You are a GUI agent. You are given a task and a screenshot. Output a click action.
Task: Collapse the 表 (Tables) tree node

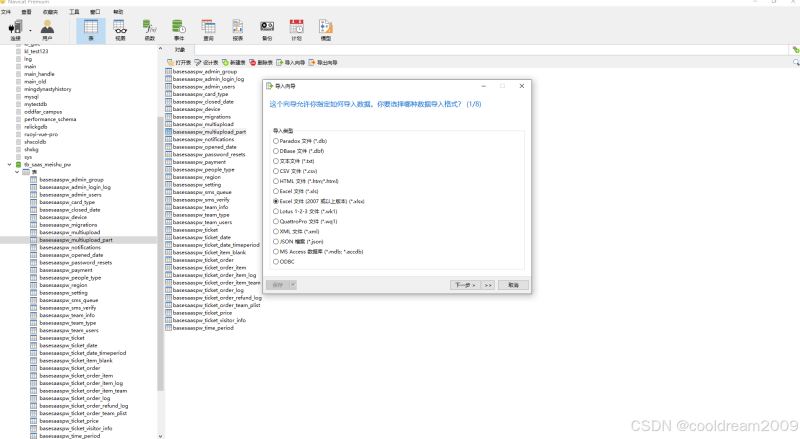18,172
